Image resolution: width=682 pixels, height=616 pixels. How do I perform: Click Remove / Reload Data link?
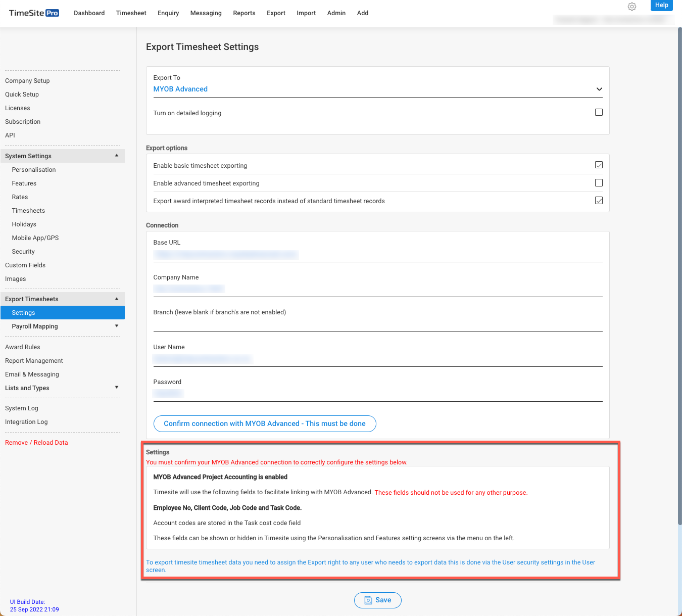tap(36, 443)
